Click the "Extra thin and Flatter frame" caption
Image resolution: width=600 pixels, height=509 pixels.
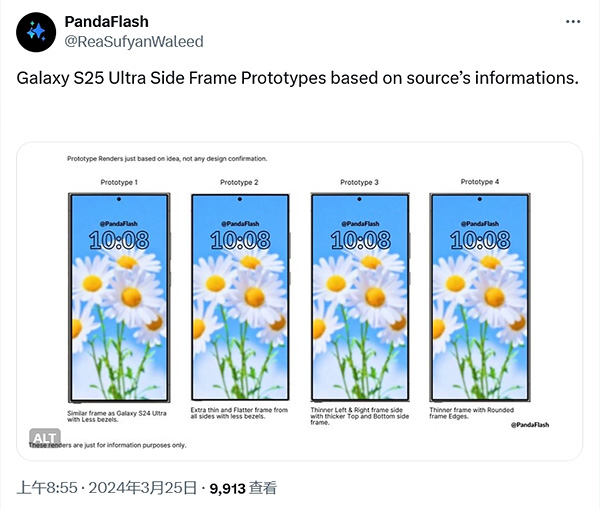click(239, 413)
